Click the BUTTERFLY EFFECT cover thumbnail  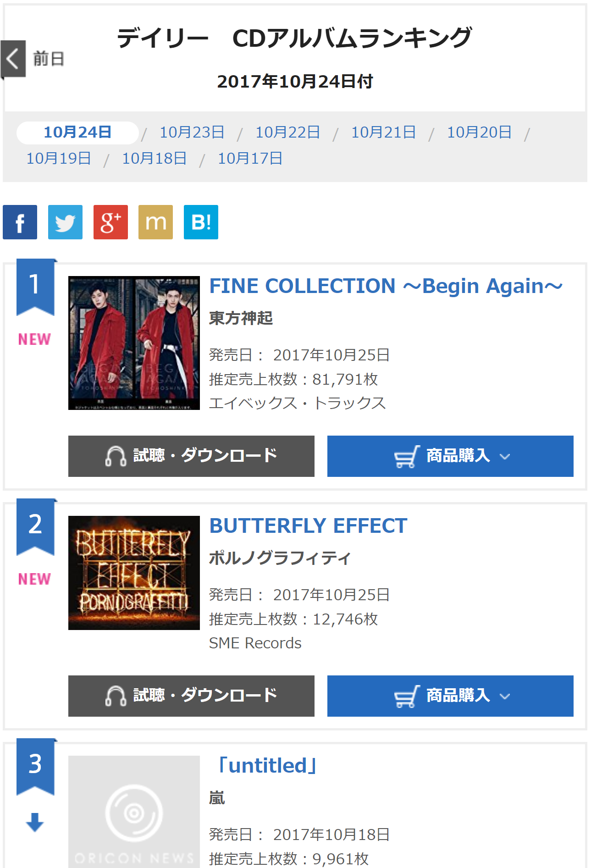pyautogui.click(x=134, y=573)
